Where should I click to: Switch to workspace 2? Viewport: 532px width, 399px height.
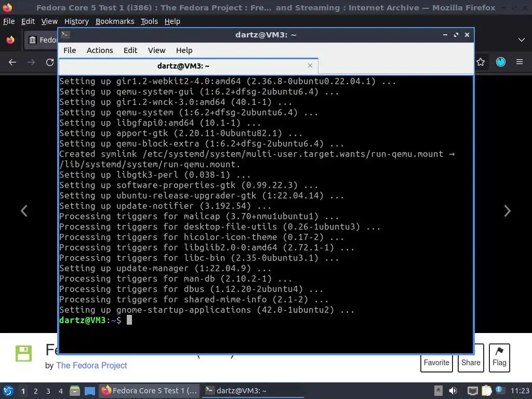(x=36, y=391)
